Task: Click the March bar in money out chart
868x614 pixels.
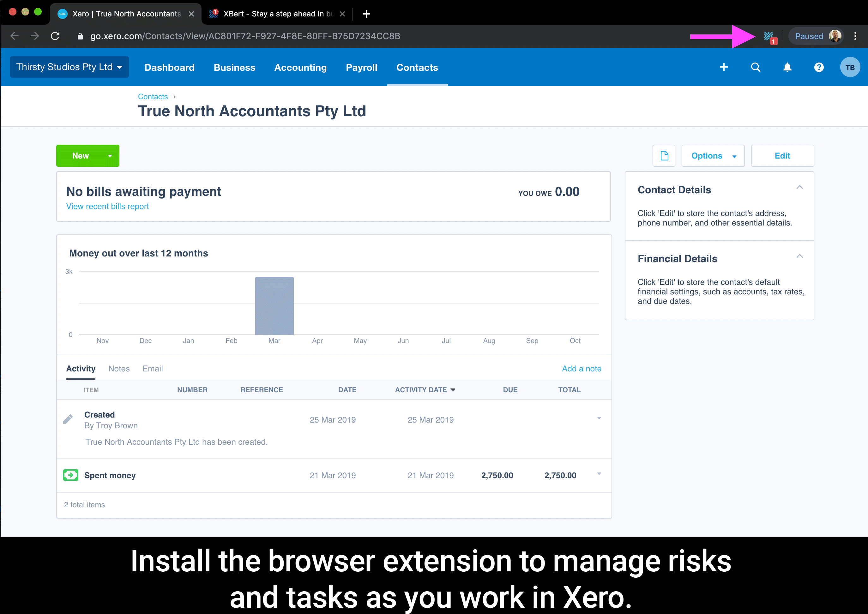Action: (274, 305)
